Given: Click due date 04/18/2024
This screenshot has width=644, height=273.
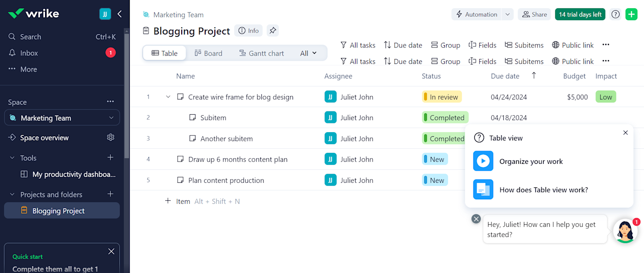Looking at the screenshot, I should tap(509, 118).
